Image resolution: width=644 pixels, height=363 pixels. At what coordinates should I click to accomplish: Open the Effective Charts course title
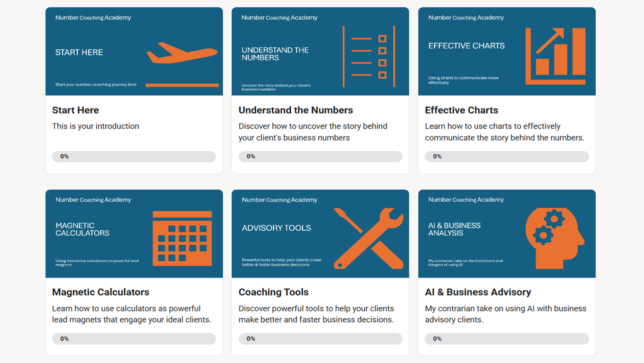(461, 110)
